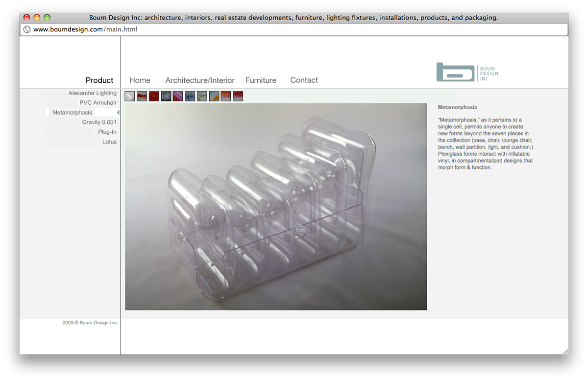Open the fifth pink and red striped thumbnail
Viewport: 588px width, 381px height.
(178, 96)
